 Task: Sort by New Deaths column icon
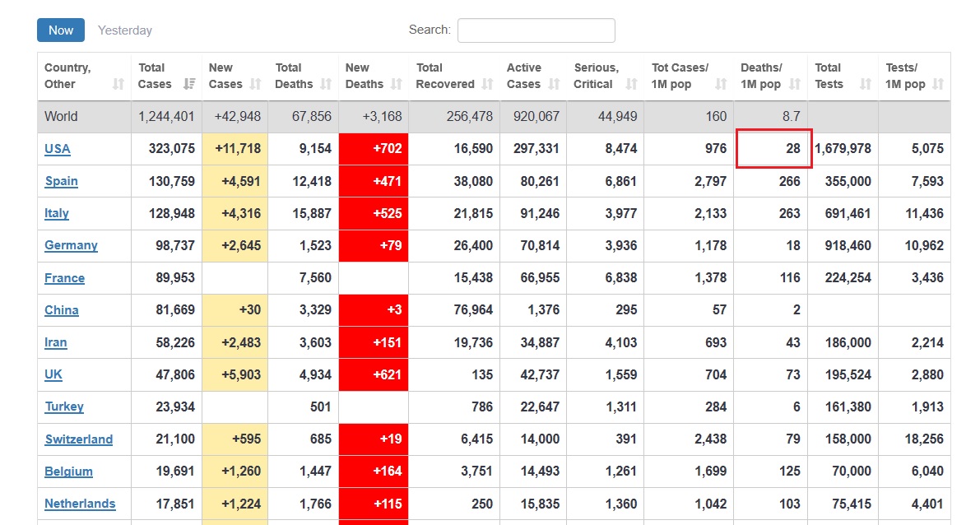(x=397, y=84)
